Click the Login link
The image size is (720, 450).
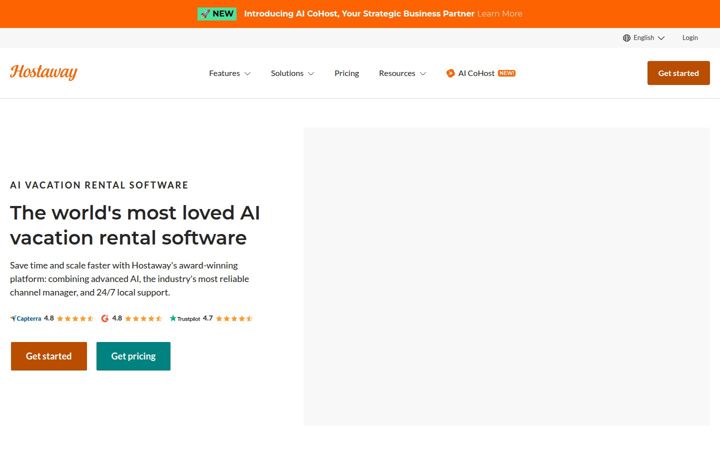point(690,38)
